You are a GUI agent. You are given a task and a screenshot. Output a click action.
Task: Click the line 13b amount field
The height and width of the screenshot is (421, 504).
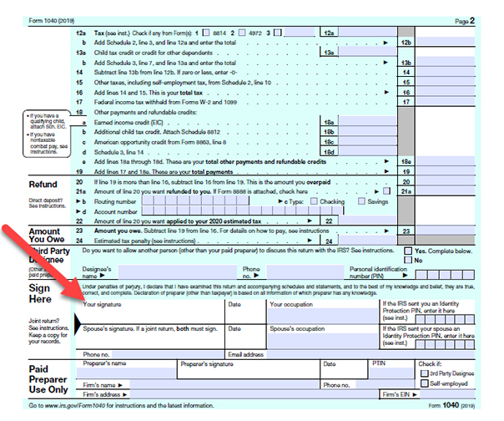coord(446,62)
